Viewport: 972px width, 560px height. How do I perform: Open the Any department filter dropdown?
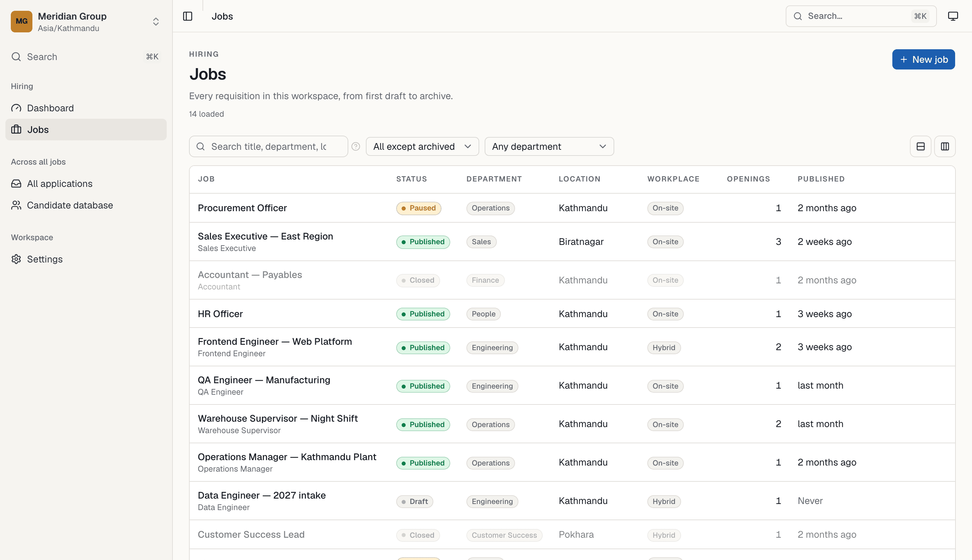(549, 146)
